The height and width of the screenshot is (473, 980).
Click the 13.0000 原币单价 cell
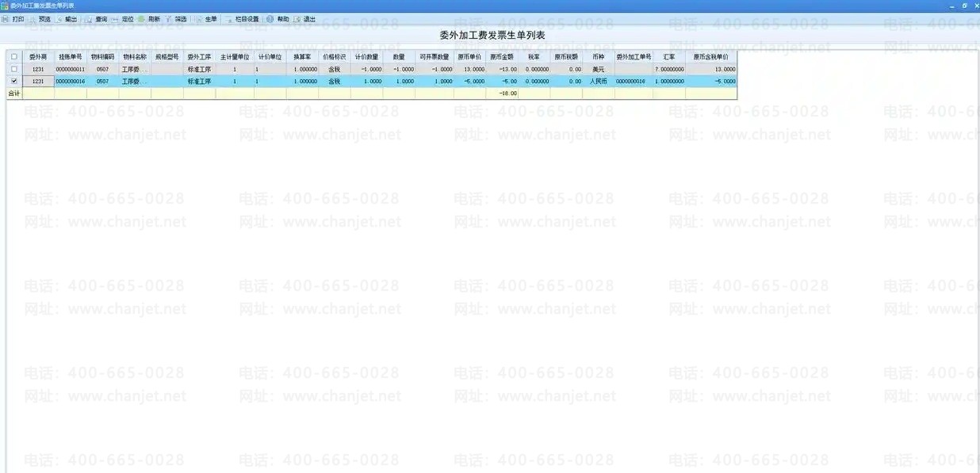point(469,70)
